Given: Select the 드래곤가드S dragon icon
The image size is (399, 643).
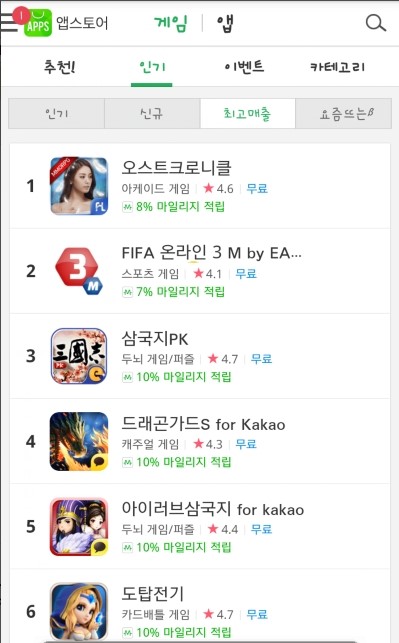Looking at the screenshot, I should tap(79, 441).
